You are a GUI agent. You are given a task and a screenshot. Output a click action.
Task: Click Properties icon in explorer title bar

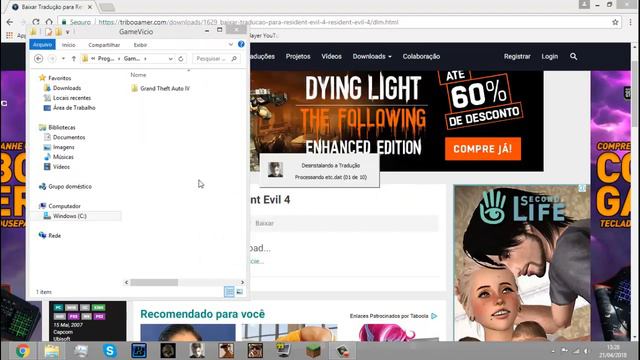(x=49, y=32)
